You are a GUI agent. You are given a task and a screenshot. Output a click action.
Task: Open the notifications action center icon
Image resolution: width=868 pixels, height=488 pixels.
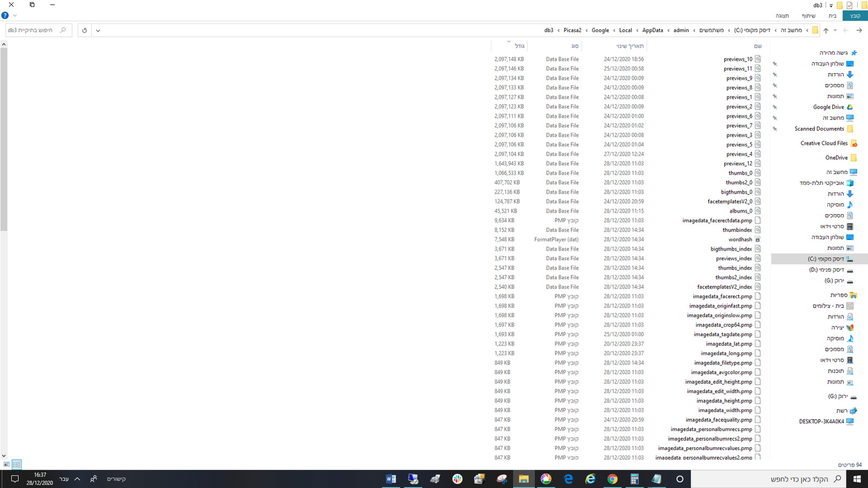point(15,479)
